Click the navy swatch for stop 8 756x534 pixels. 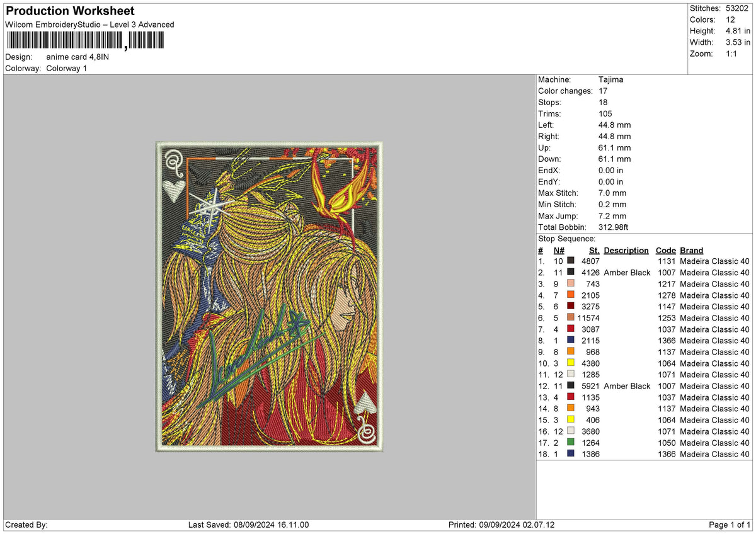pyautogui.click(x=571, y=340)
